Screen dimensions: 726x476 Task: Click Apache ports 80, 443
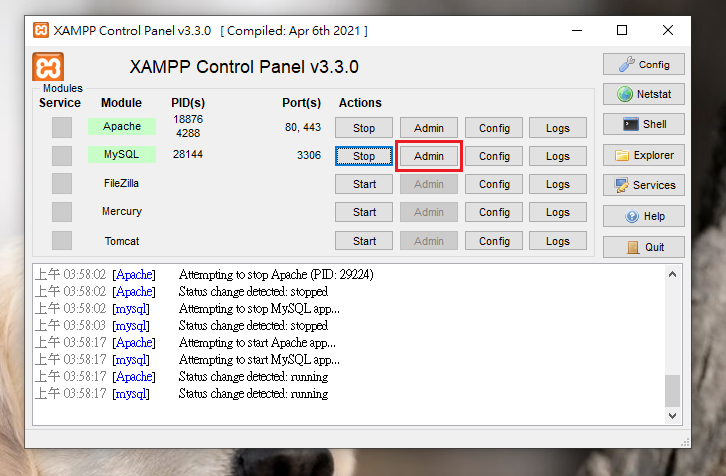303,127
